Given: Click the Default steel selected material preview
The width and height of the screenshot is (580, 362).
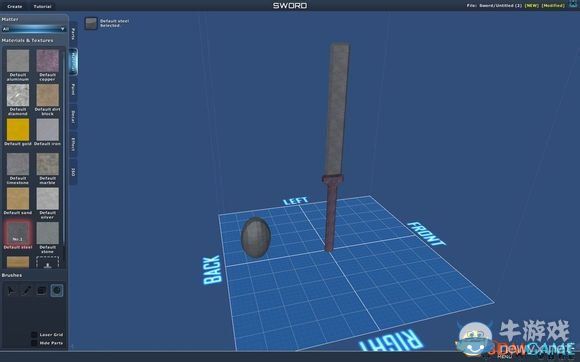Looking at the screenshot, I should (x=91, y=23).
